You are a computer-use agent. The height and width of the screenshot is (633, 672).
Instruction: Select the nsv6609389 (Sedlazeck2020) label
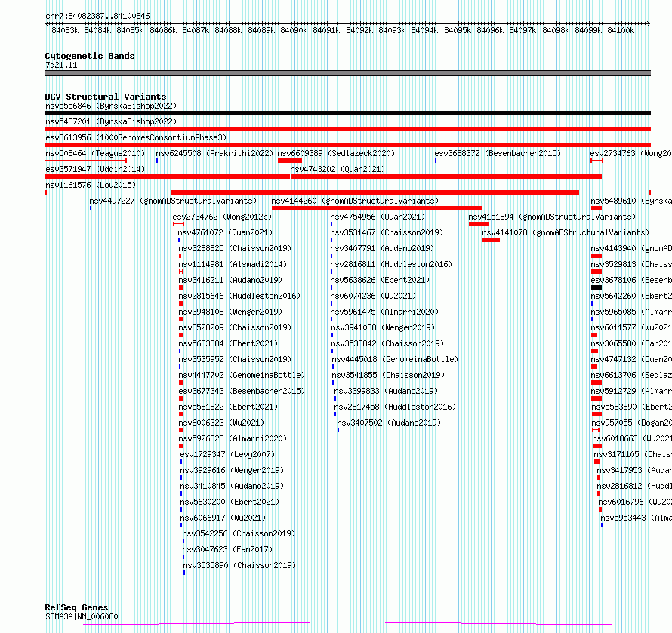pyautogui.click(x=336, y=153)
